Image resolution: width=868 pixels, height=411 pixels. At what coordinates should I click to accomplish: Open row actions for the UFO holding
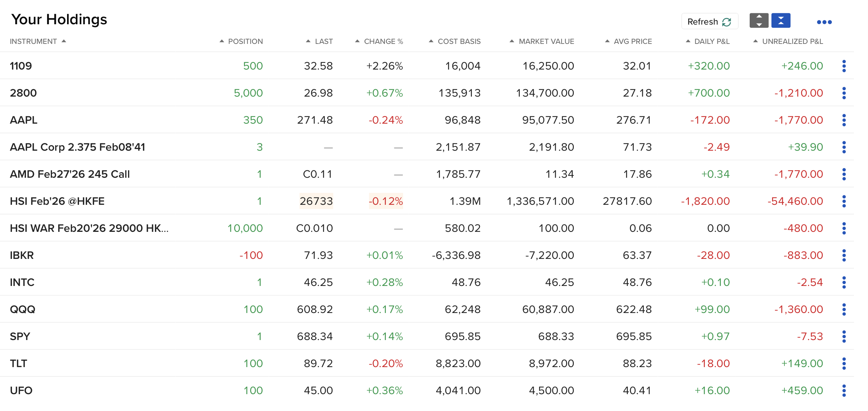[x=844, y=390]
